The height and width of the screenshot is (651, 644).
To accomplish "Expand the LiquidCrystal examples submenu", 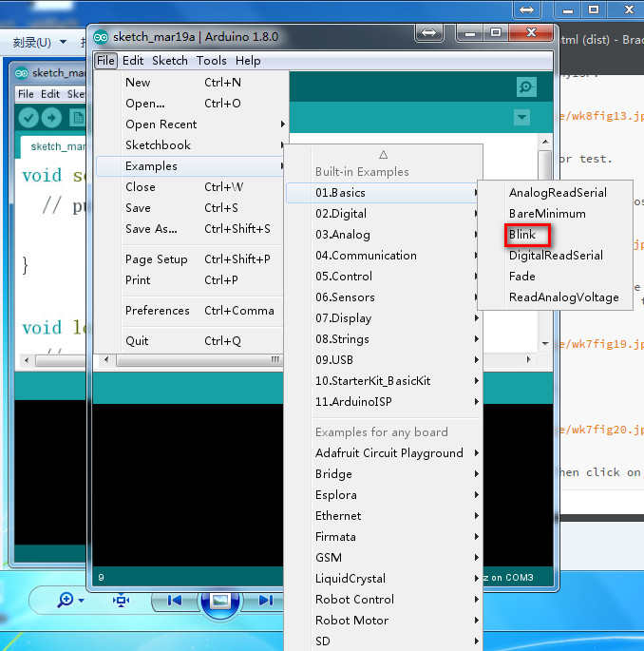I will click(384, 579).
